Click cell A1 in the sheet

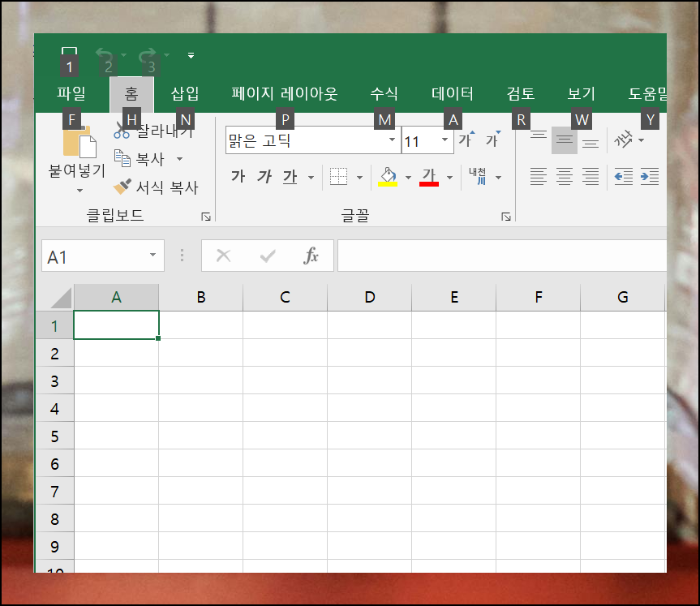click(x=116, y=325)
